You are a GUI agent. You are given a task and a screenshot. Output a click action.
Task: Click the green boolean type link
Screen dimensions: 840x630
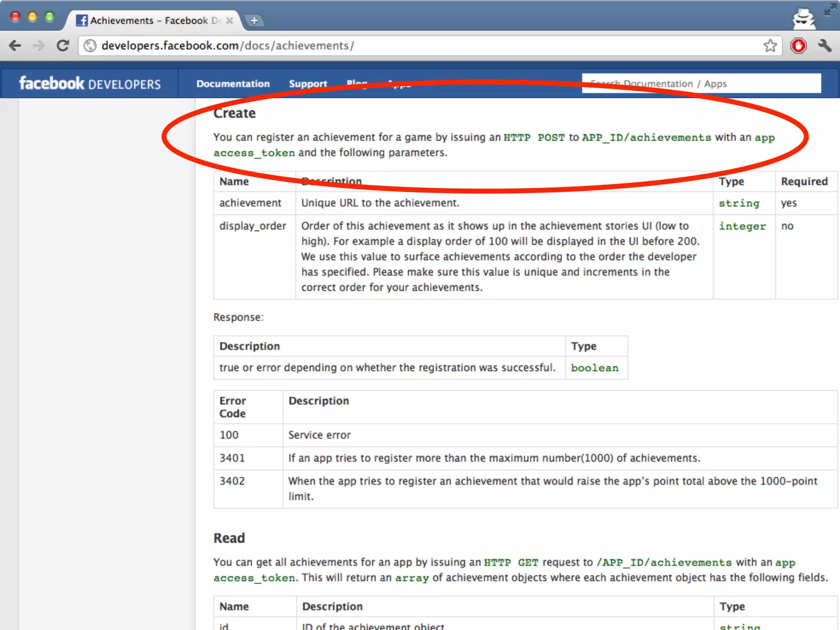(x=594, y=368)
